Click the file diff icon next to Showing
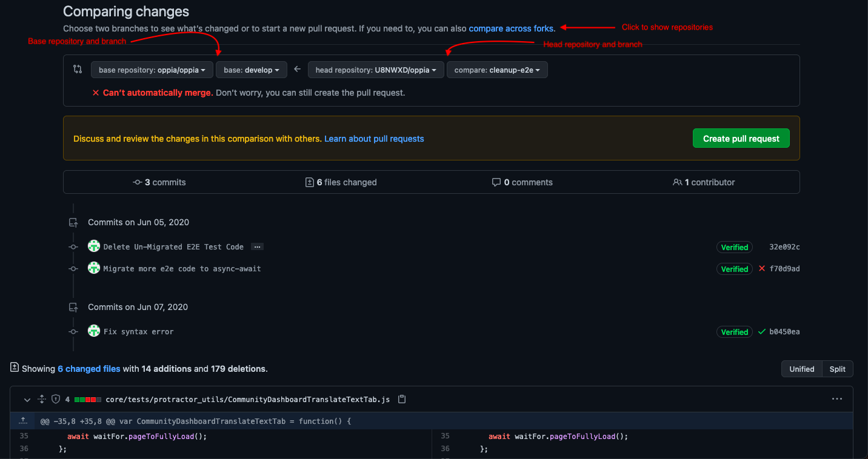This screenshot has width=868, height=459. 15,368
